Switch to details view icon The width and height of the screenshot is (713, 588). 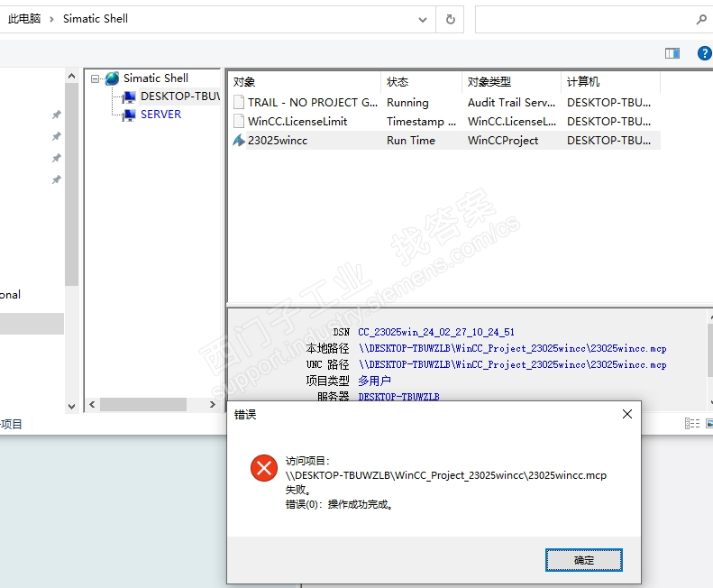[691, 424]
